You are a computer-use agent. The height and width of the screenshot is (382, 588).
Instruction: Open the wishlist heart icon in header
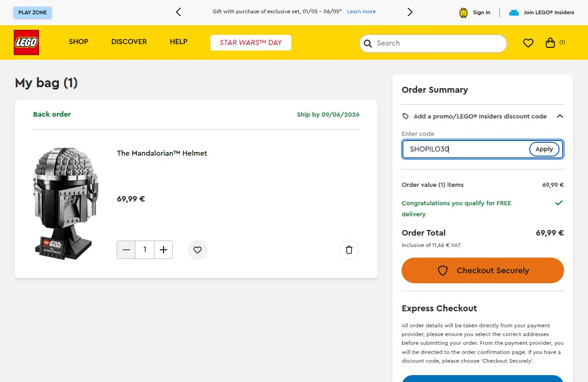(528, 43)
